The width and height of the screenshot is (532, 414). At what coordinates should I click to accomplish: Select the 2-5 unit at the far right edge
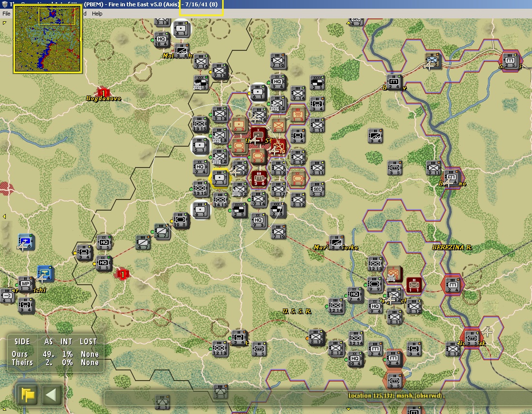click(x=511, y=61)
